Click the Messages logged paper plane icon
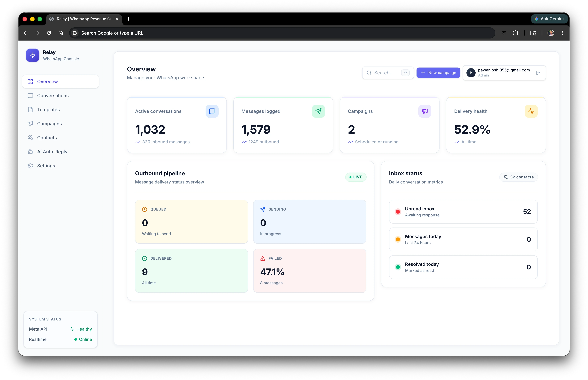 pyautogui.click(x=318, y=111)
